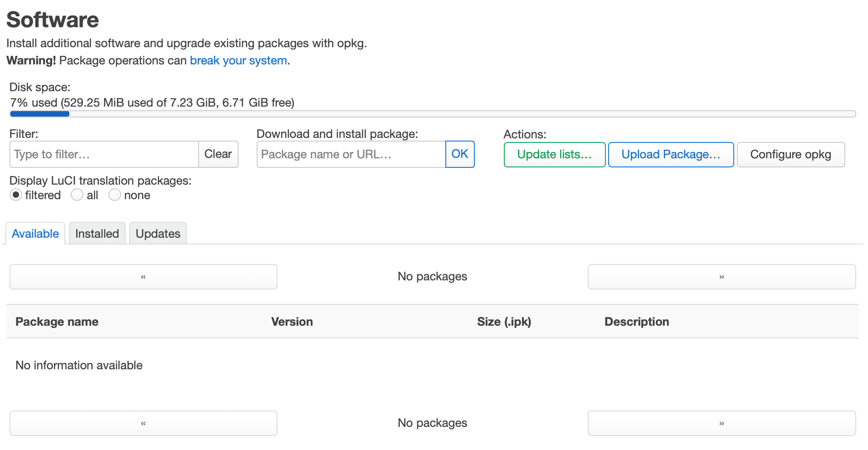Follow the 'break your system' link

[x=238, y=60]
